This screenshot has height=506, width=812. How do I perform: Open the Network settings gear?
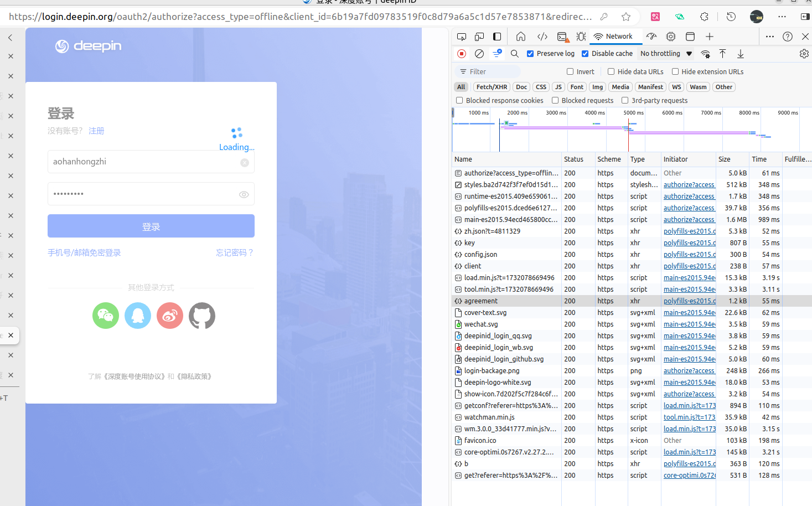(x=804, y=54)
